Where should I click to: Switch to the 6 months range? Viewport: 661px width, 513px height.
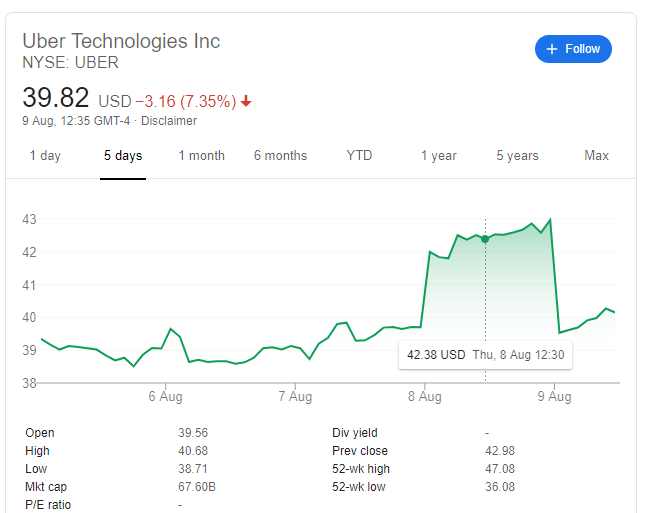click(x=280, y=156)
